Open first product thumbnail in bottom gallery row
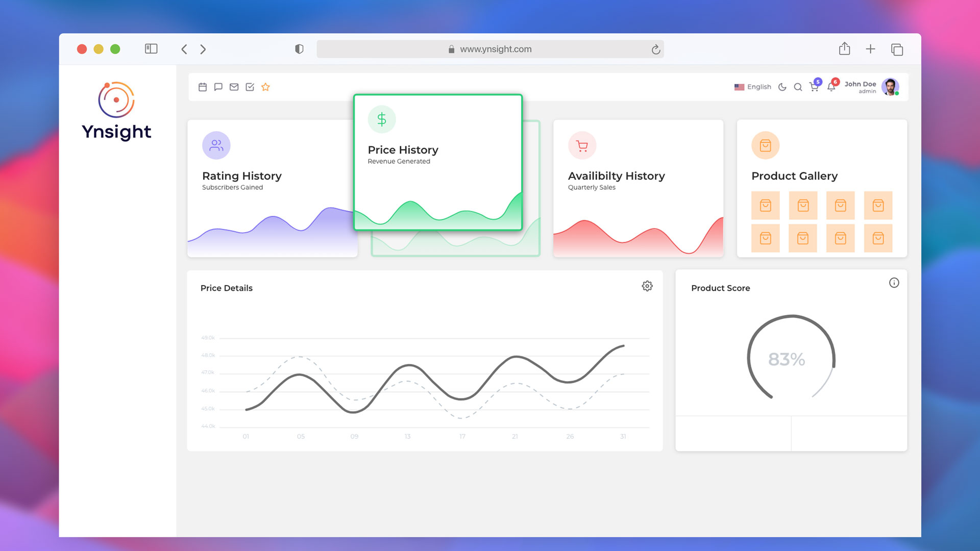This screenshot has height=551, width=980. (x=766, y=238)
